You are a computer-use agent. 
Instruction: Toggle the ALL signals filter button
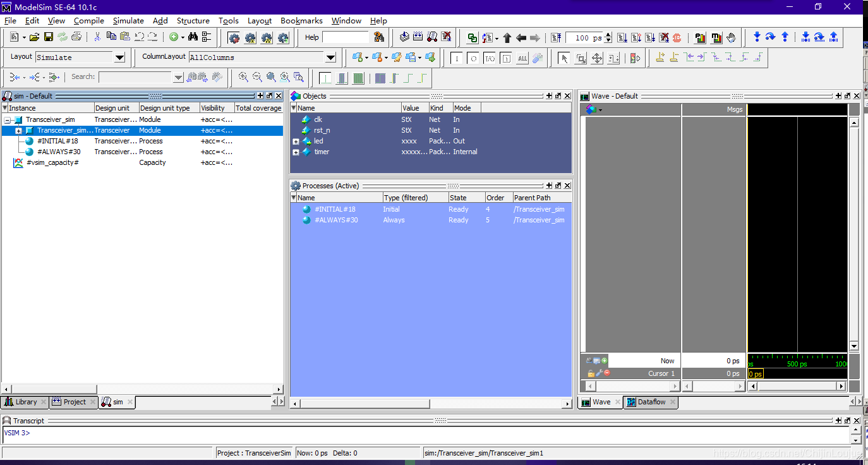[x=522, y=58]
